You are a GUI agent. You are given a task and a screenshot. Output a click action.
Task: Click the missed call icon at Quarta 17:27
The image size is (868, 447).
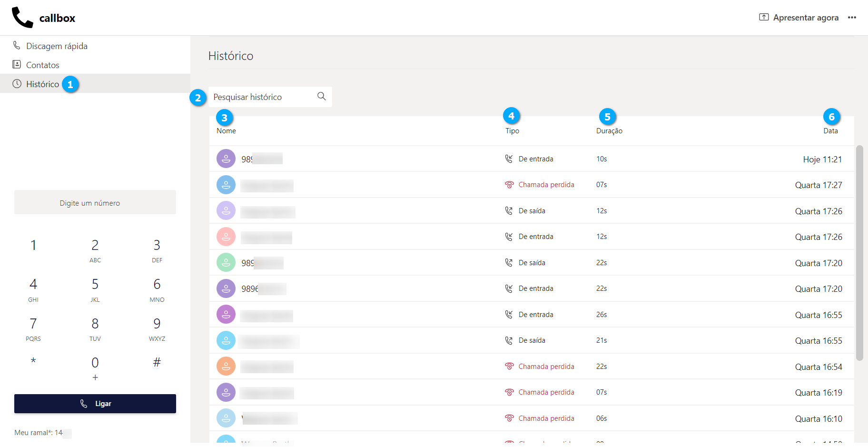click(509, 185)
